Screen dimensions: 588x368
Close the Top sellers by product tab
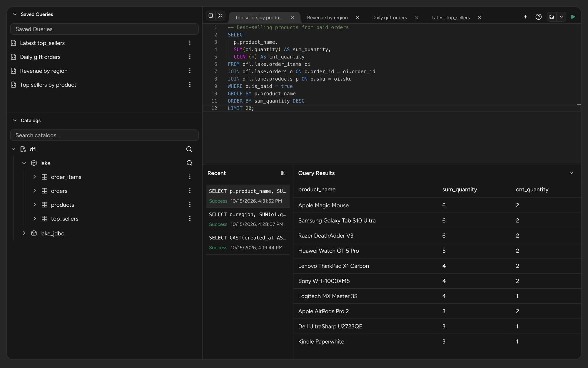point(292,18)
